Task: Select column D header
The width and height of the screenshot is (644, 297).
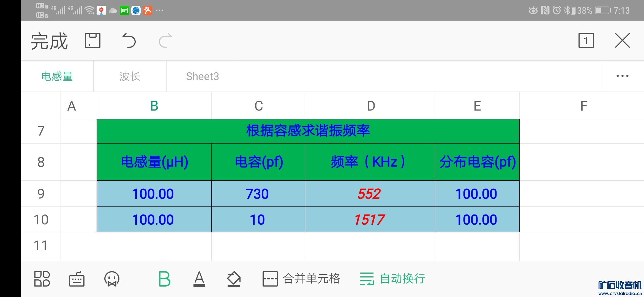Action: [371, 106]
